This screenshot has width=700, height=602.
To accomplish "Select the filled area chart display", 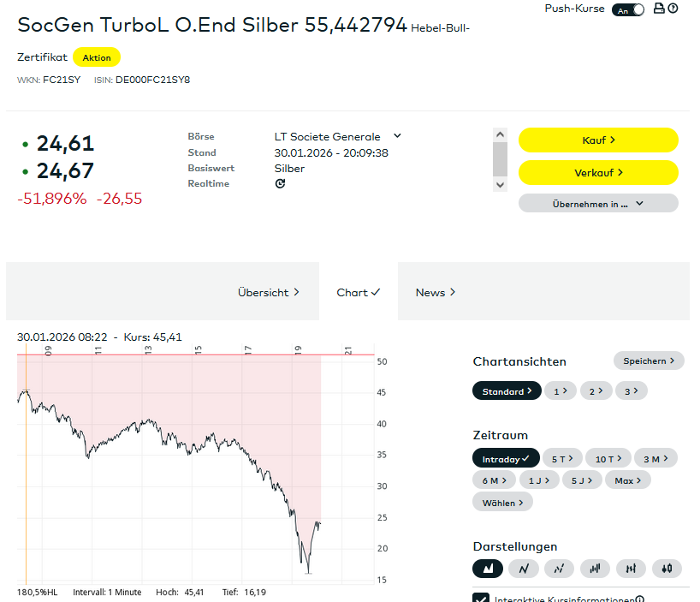I will (x=488, y=568).
